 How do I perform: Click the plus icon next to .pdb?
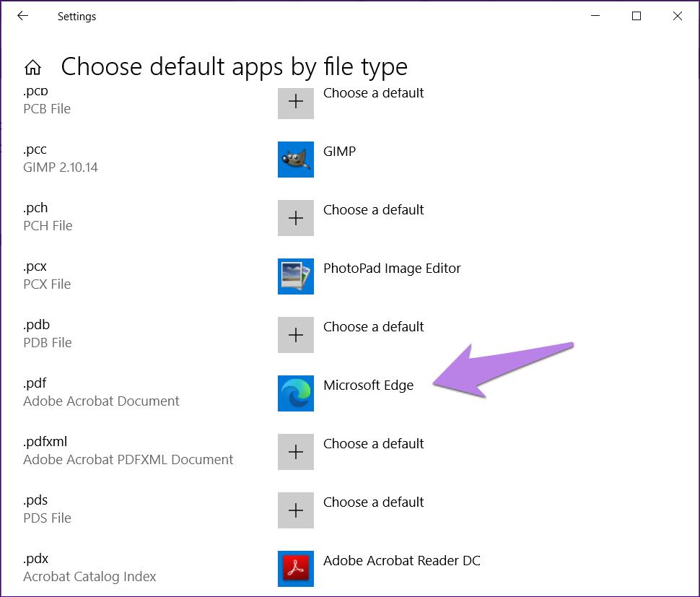pos(295,335)
